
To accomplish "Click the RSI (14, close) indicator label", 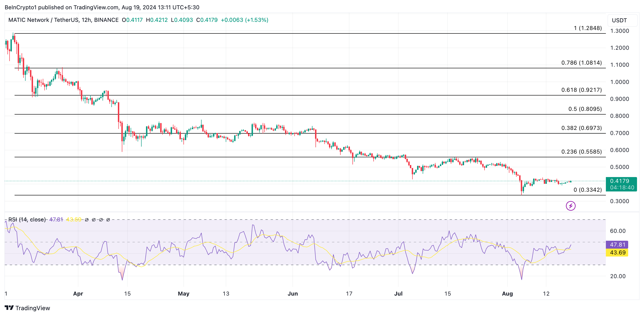I will [27, 220].
